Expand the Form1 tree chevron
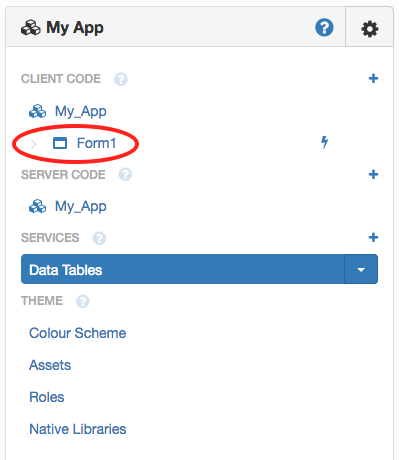This screenshot has height=460, width=399. [33, 144]
